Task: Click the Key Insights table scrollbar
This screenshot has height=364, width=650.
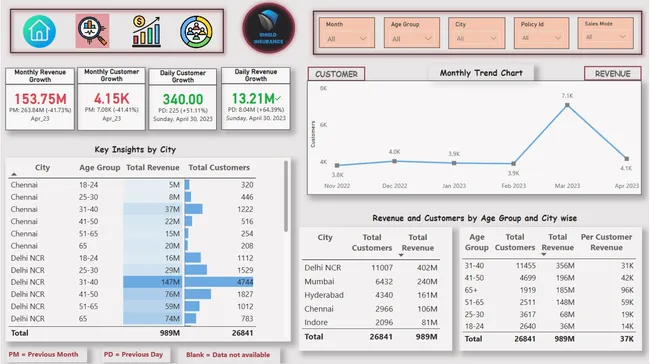Action: click(286, 197)
